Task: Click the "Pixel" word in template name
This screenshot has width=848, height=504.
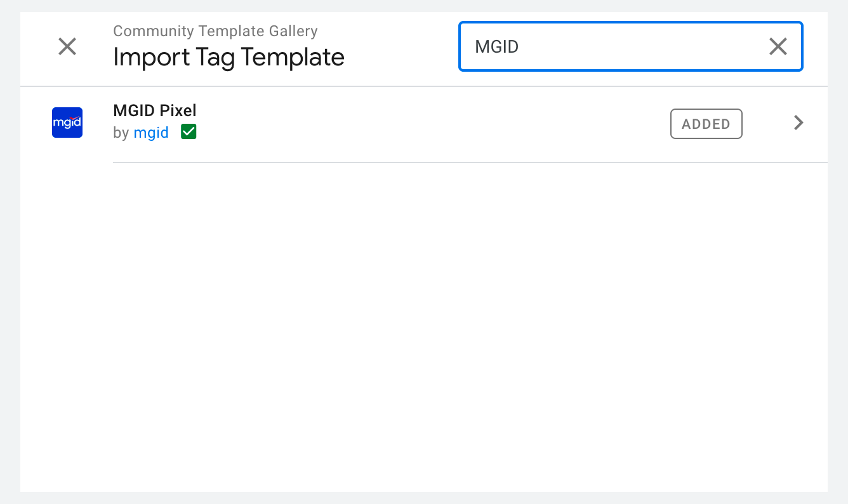Action: [177, 110]
